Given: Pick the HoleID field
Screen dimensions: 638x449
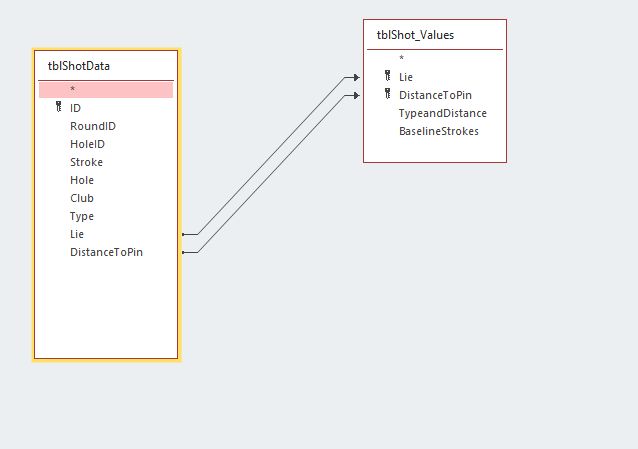Looking at the screenshot, I should pos(87,144).
